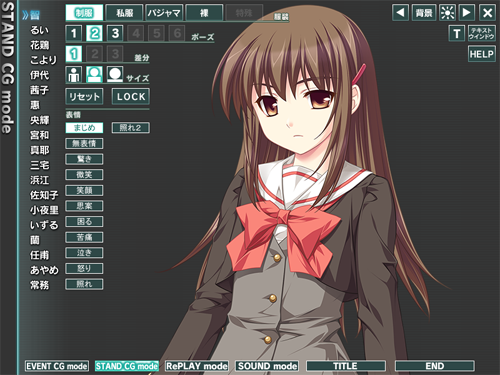This screenshot has width=500, height=375.
Task: Select character こより from the list
Action: tap(43, 60)
